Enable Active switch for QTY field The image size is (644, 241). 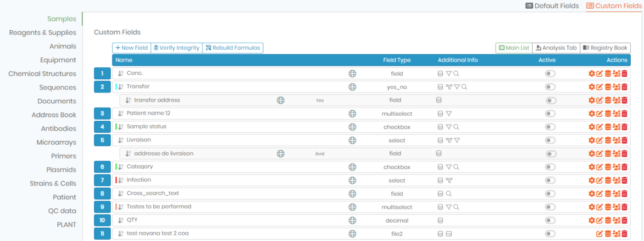pyautogui.click(x=550, y=220)
